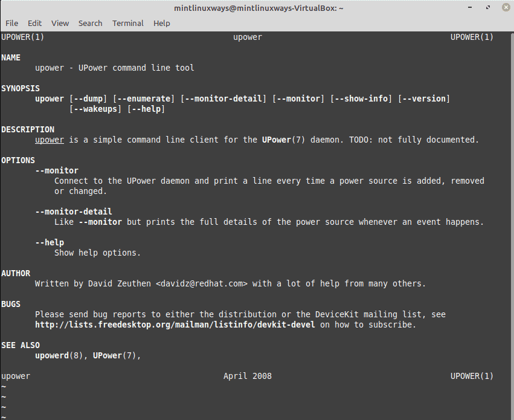Open the Terminal menu
The height and width of the screenshot is (420, 514).
click(x=128, y=24)
